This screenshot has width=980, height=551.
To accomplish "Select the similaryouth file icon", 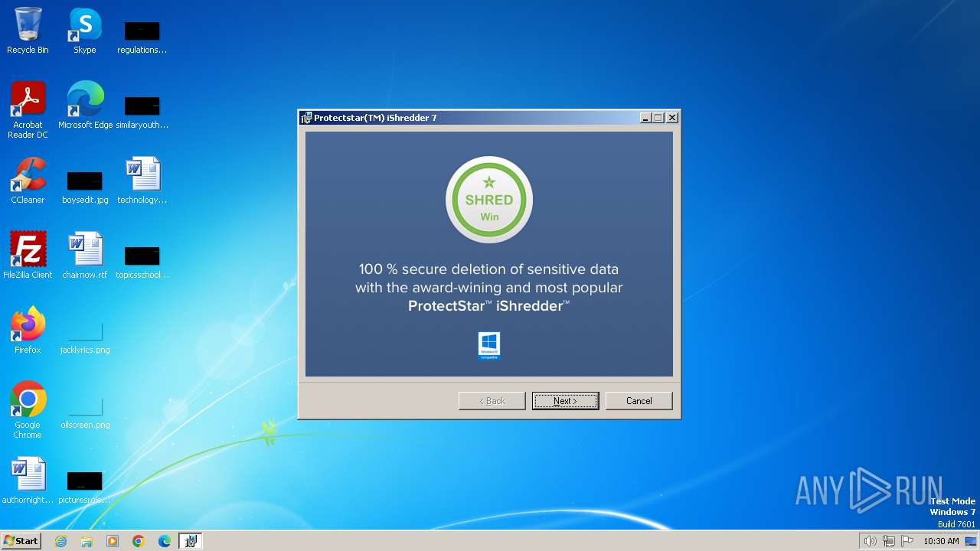I will click(142, 112).
